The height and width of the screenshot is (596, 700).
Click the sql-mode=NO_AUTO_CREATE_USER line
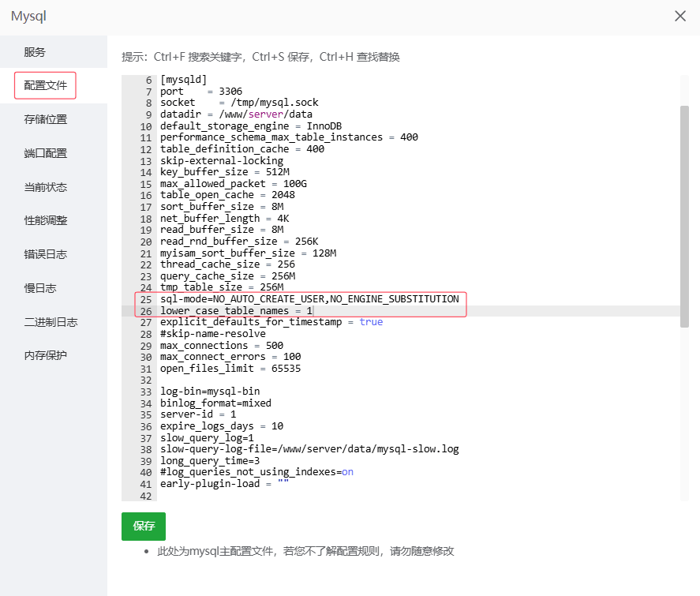[309, 299]
